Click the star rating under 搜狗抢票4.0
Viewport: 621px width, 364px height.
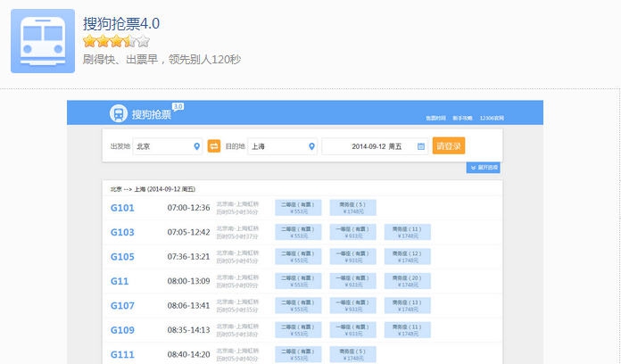116,41
